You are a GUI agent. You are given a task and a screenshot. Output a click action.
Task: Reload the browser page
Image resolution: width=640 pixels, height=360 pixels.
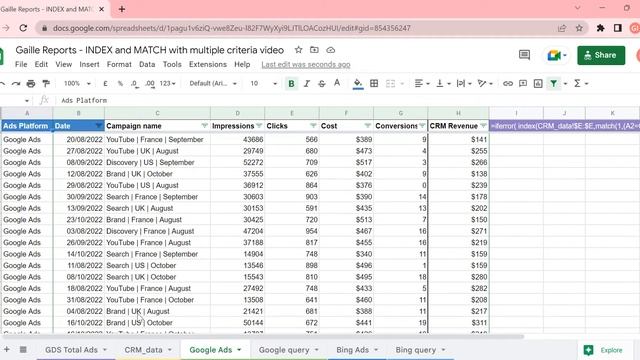tap(23, 28)
